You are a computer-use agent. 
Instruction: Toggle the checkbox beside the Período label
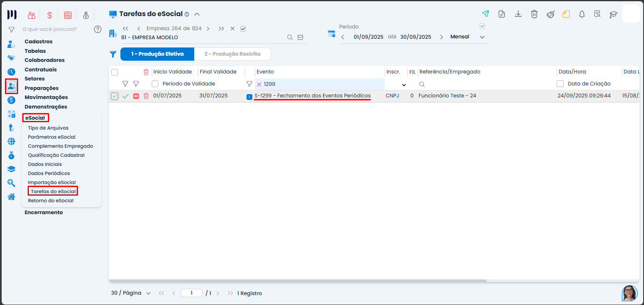[483, 26]
